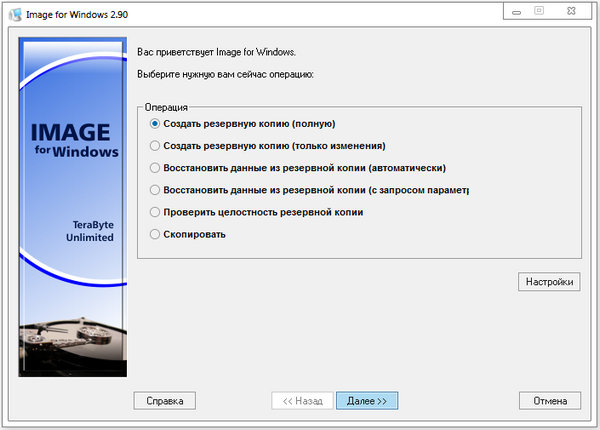Click the maximize window button
Viewport: 600px width, 430px height.
(539, 10)
